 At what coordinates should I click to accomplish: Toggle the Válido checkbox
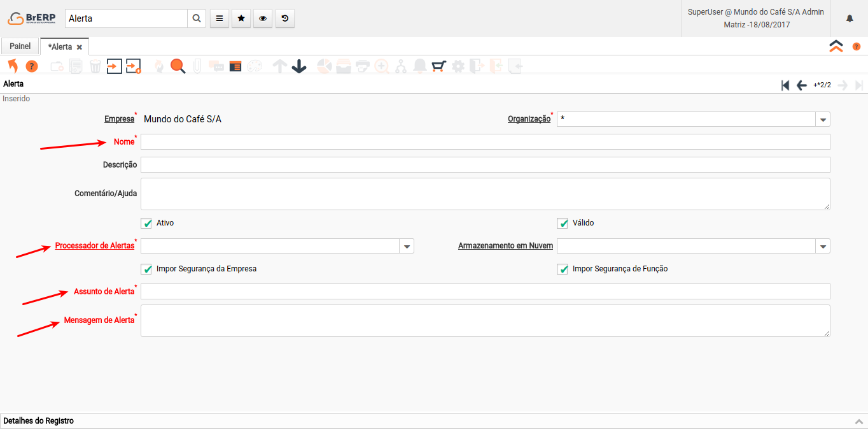(x=563, y=223)
